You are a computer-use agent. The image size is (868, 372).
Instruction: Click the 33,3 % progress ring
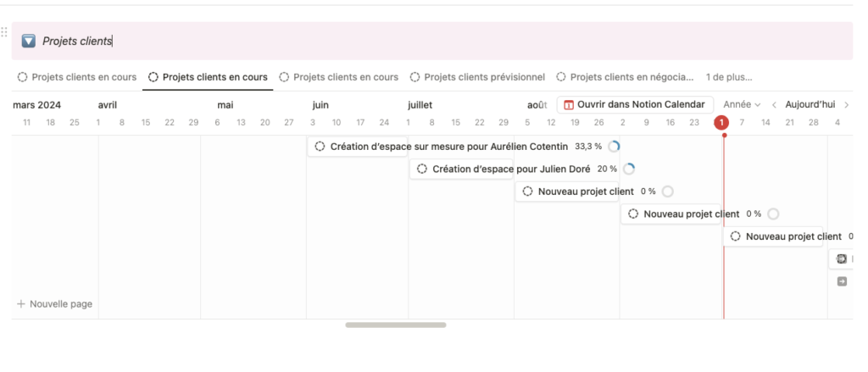click(614, 146)
